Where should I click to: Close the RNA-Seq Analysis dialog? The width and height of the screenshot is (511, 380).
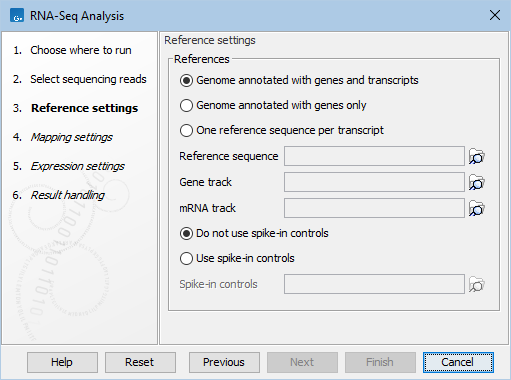(495, 15)
